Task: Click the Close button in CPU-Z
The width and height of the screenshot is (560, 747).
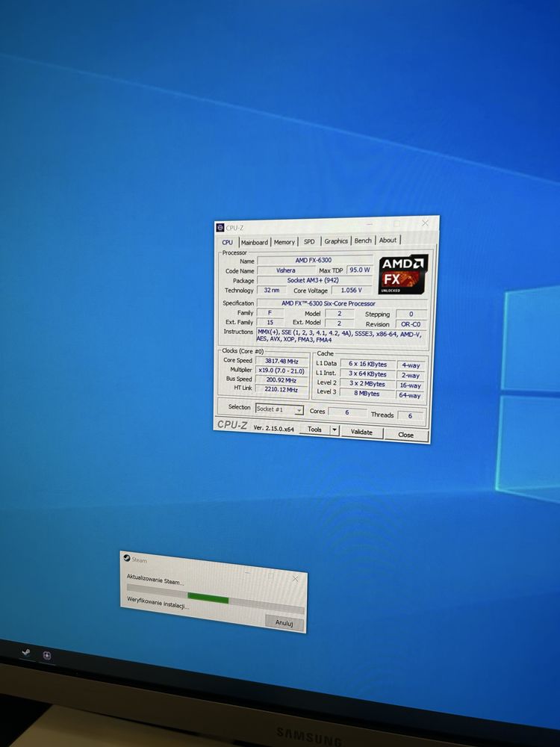Action: coord(405,435)
